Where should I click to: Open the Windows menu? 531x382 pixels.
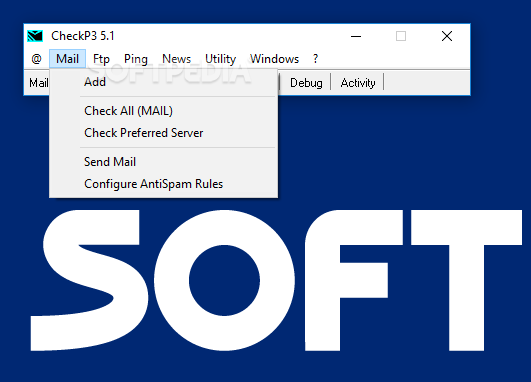pyautogui.click(x=274, y=59)
